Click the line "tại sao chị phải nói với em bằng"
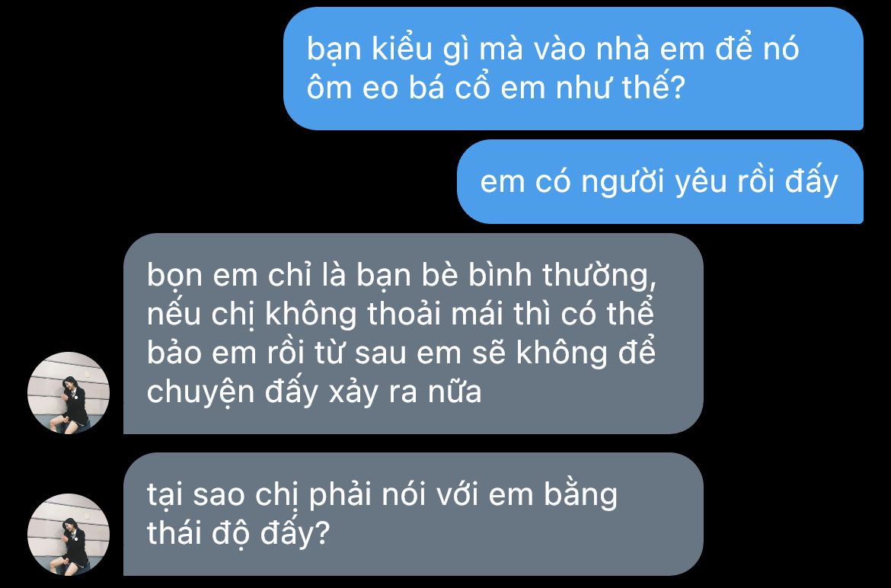Screen dimensions: 891x588 point(382,495)
